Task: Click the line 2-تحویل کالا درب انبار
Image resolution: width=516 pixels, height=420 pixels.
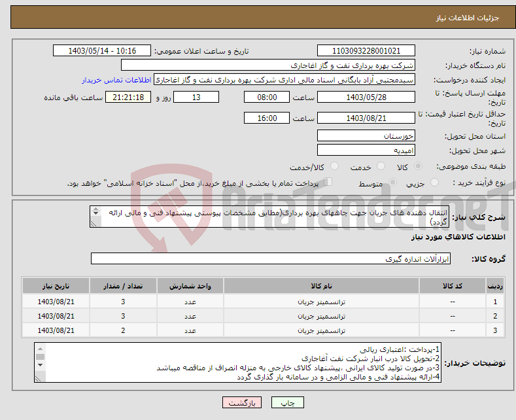Action: pyautogui.click(x=371, y=359)
